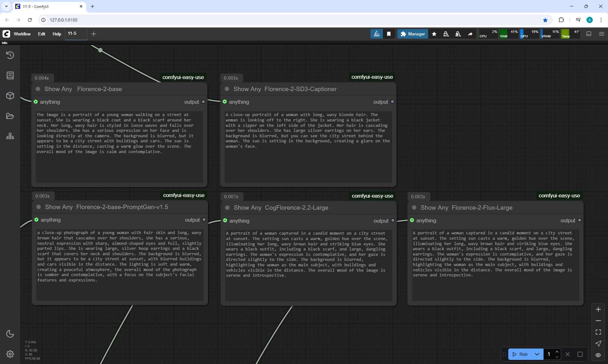
Task: Toggle bottom panel icon in top bar
Action: [x=589, y=34]
